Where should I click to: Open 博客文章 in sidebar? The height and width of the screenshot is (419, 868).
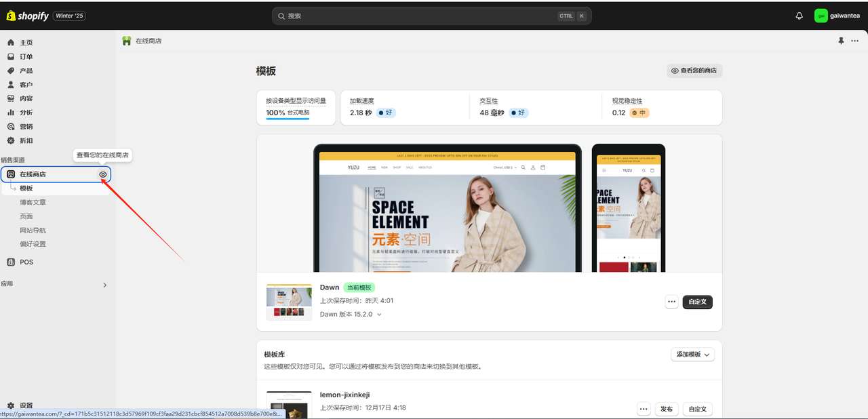point(33,202)
